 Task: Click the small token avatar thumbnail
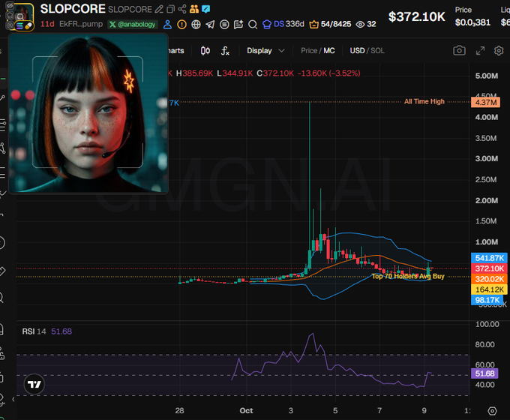point(20,17)
